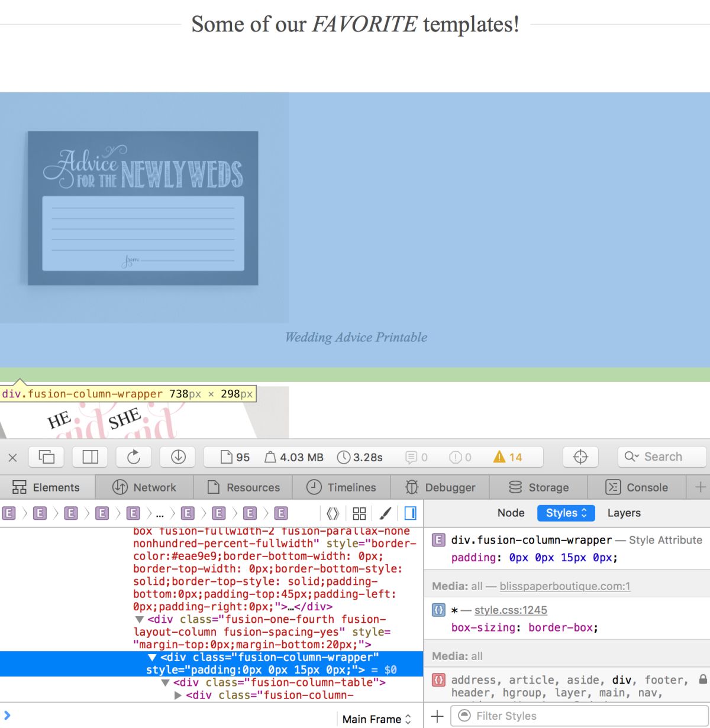The width and height of the screenshot is (710, 728).
Task: Open the Console tab
Action: point(637,487)
